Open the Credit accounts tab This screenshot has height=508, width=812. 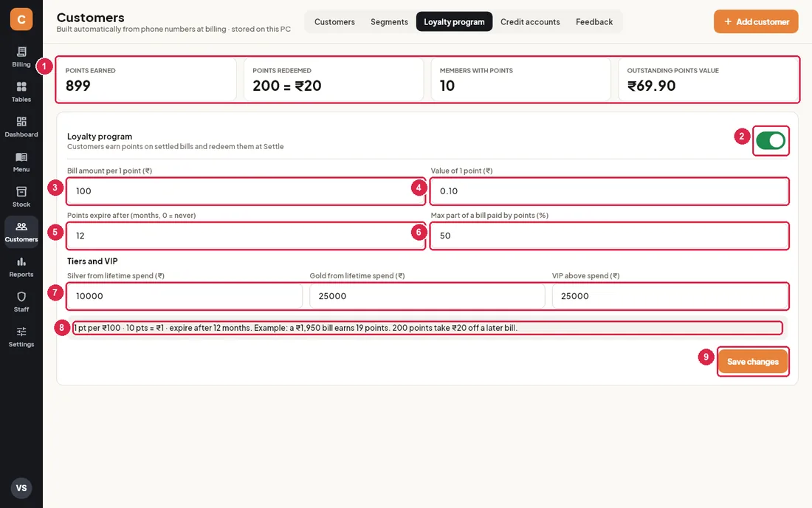pos(530,21)
